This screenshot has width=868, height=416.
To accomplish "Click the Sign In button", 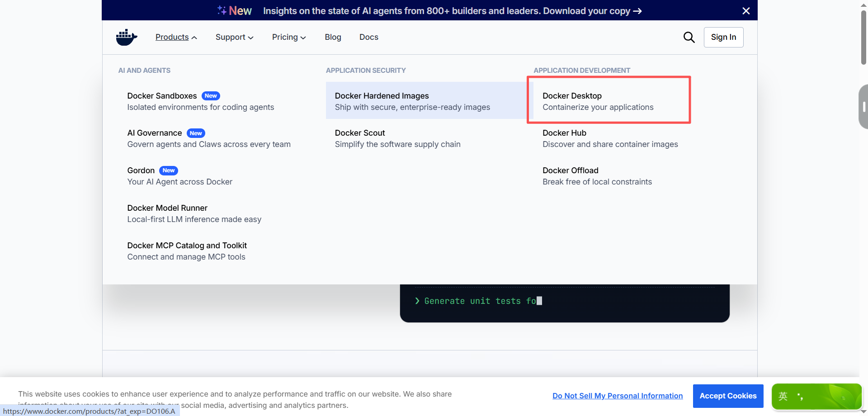I will pos(723,37).
